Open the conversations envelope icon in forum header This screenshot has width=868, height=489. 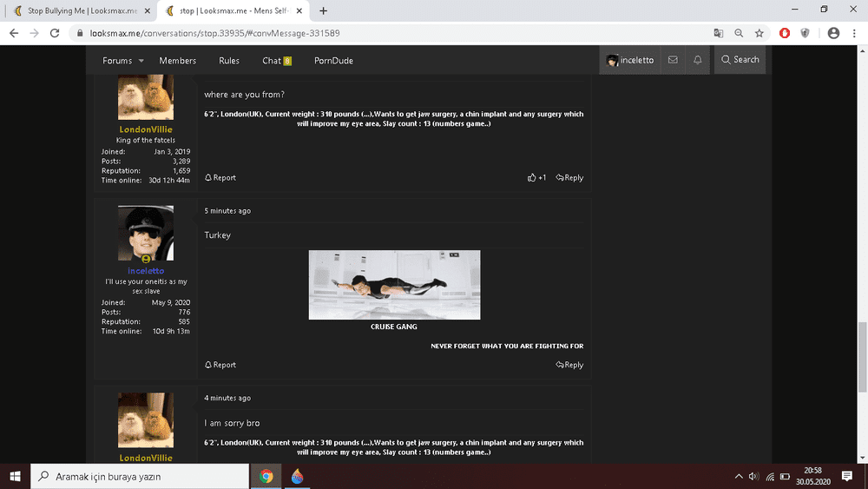673,60
